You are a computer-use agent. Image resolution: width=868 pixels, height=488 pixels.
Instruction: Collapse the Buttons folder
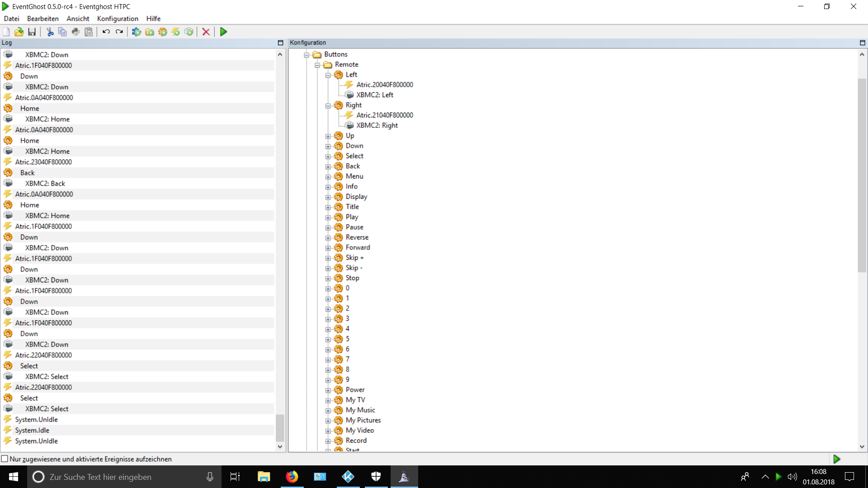click(307, 55)
